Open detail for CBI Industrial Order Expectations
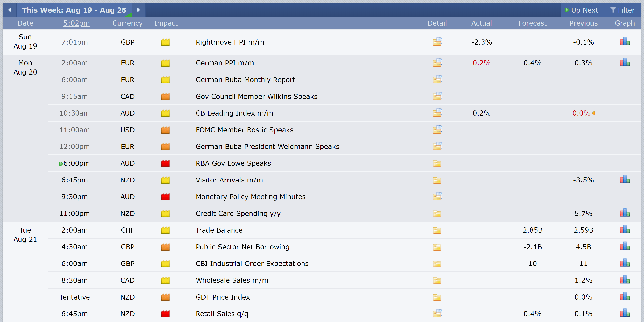The image size is (644, 322). pyautogui.click(x=437, y=264)
